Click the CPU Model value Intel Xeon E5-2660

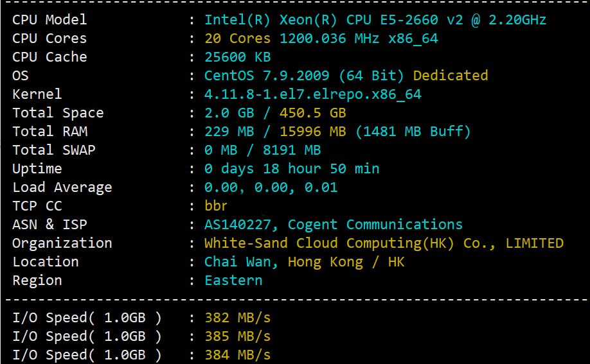pos(375,20)
